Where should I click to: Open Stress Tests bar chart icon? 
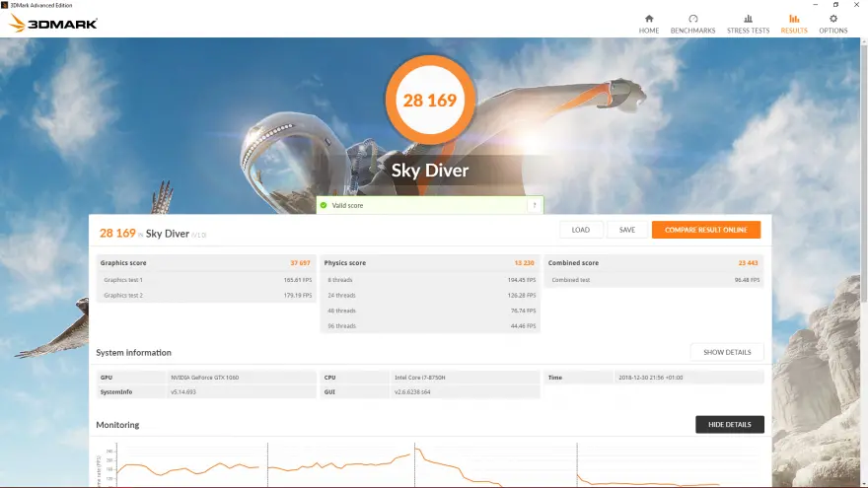coord(748,19)
